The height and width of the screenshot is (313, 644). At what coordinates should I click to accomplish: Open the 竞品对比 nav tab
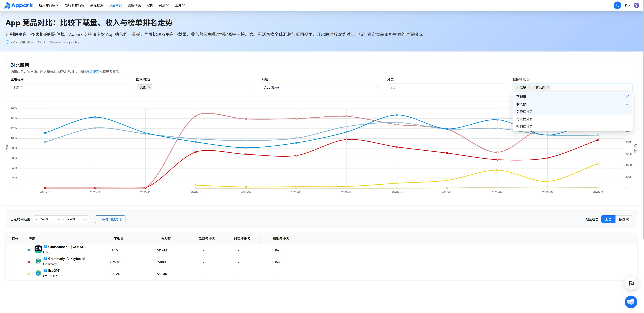115,5
